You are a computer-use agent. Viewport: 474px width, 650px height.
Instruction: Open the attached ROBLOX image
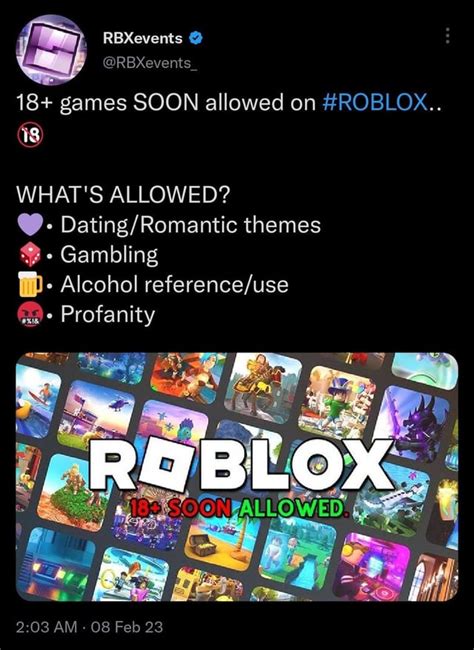point(237,476)
